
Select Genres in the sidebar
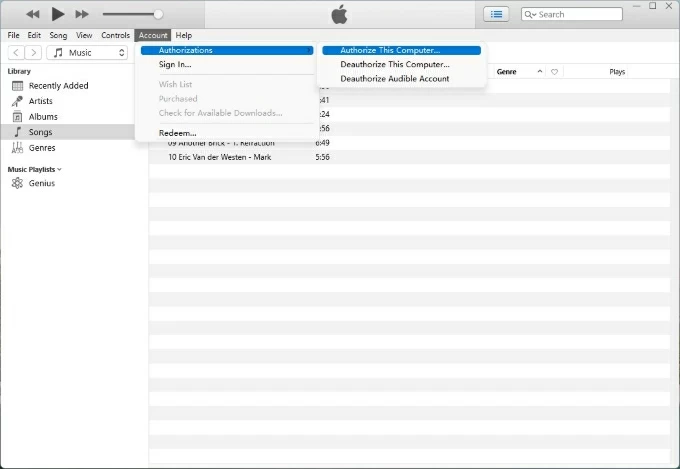point(42,148)
